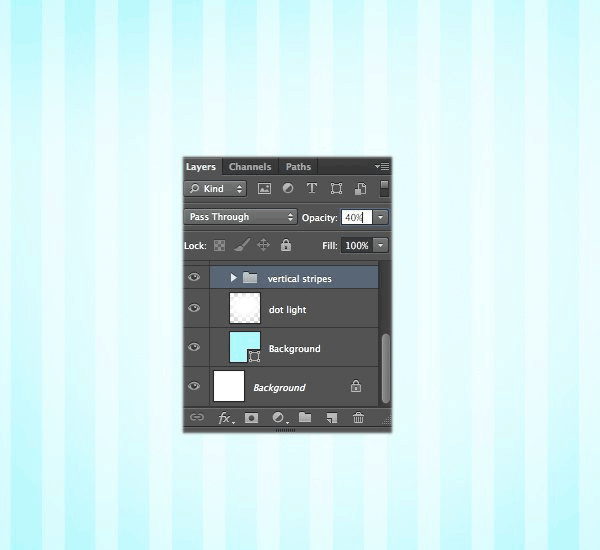Viewport: 600px width, 550px height.
Task: Add a layer mask
Action: tap(251, 418)
